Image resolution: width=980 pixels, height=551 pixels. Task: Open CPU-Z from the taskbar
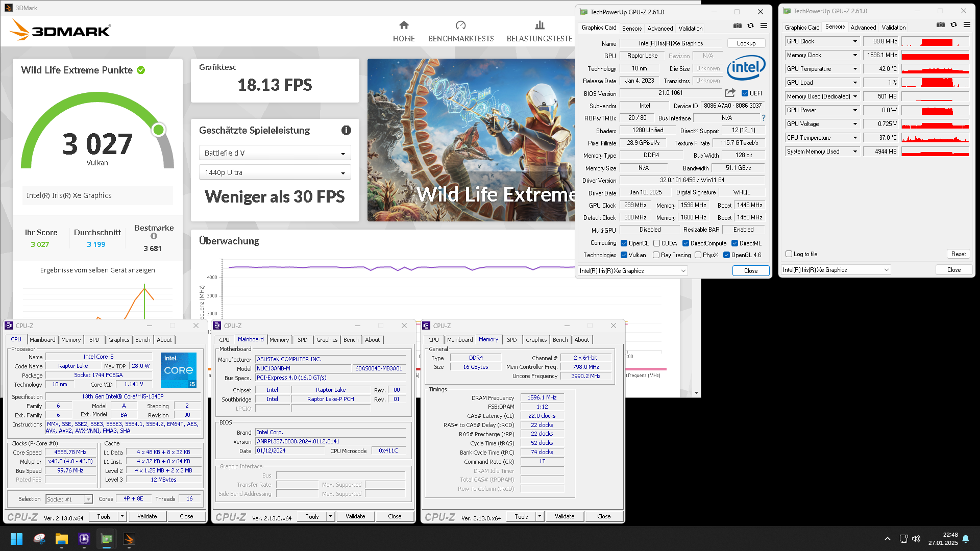pos(84,539)
